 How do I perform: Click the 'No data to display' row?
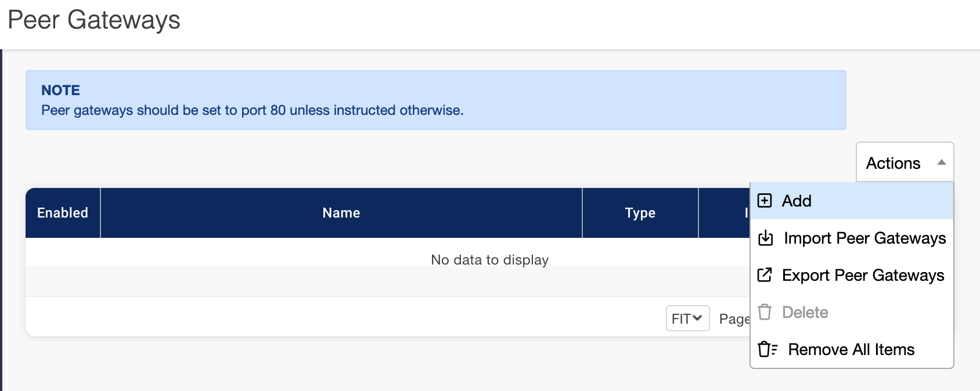(x=489, y=260)
